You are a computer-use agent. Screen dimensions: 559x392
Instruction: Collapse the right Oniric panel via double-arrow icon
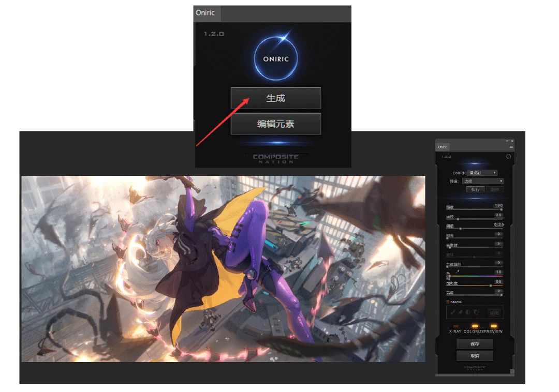click(x=507, y=141)
